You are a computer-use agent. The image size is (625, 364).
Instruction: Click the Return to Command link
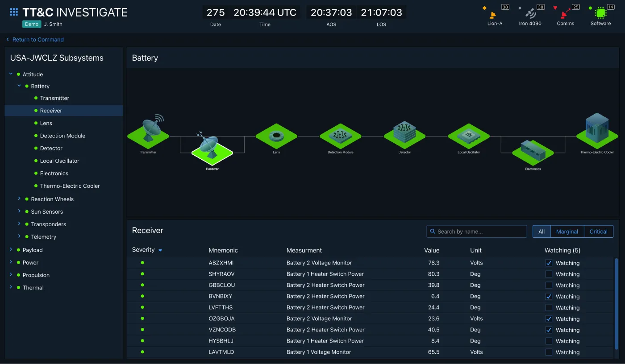tap(34, 39)
